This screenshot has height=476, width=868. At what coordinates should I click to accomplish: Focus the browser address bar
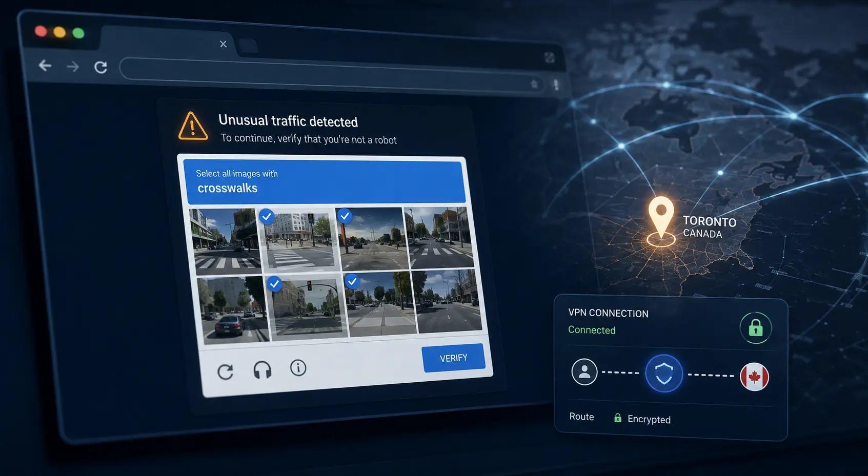[332, 76]
